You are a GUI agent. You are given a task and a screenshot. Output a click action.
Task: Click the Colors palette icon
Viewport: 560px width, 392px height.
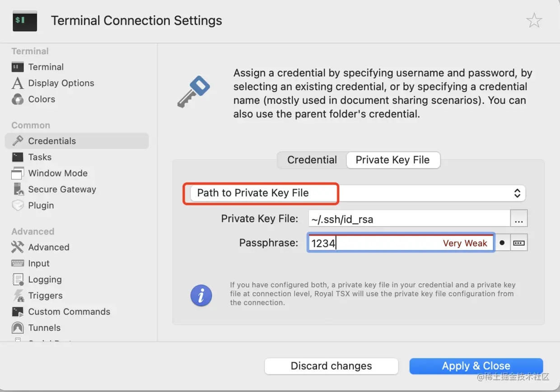coord(18,99)
